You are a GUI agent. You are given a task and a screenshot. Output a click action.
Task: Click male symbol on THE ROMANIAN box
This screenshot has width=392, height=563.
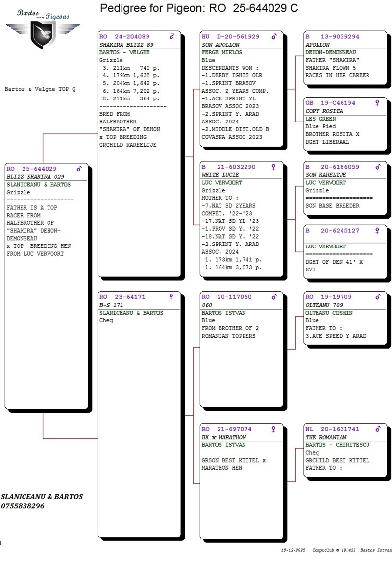[x=378, y=429]
